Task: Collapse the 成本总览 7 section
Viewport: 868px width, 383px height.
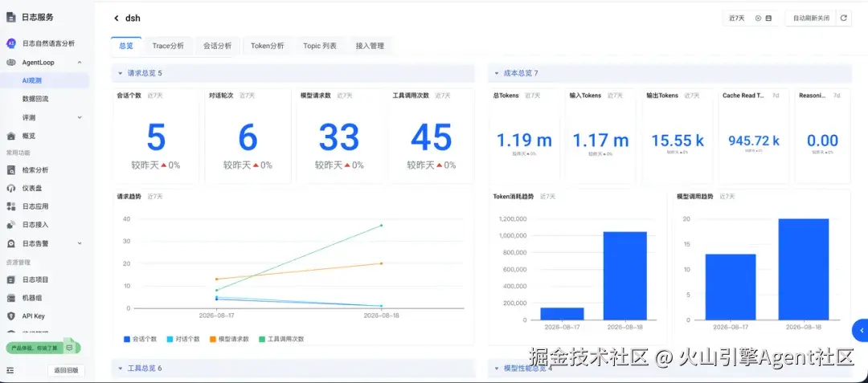Action: (x=496, y=73)
